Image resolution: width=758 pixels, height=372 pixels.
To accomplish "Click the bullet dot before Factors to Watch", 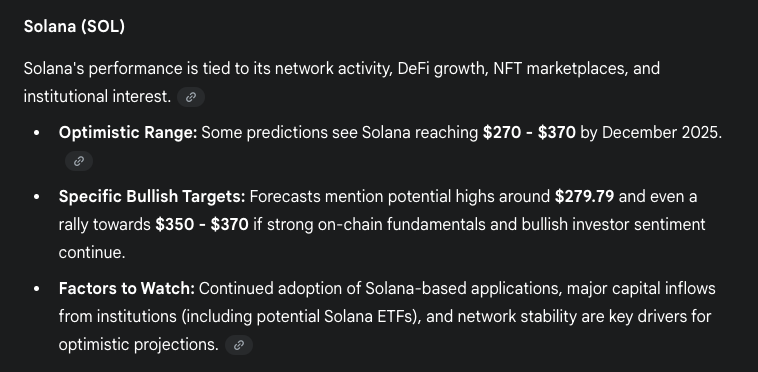I will click(x=37, y=289).
